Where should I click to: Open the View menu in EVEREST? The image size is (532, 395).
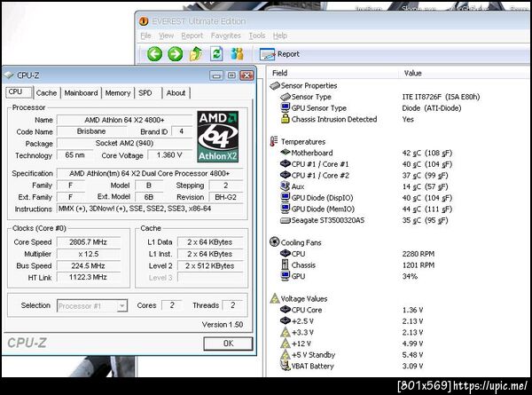click(167, 36)
